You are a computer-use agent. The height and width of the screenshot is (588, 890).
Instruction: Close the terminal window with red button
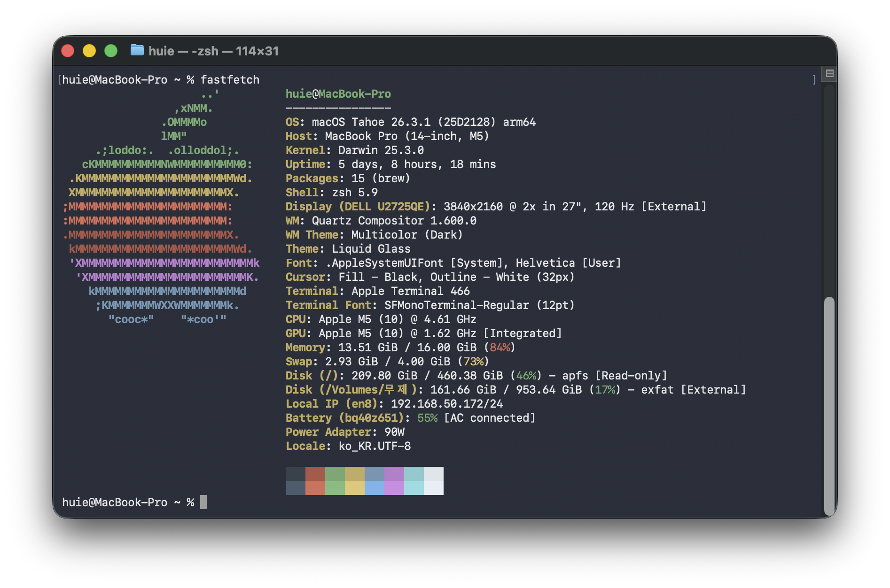coord(68,51)
